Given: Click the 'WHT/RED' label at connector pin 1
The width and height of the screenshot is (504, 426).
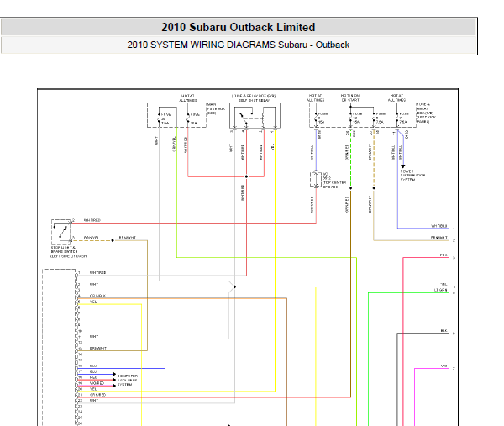Looking at the screenshot, I should point(97,272).
